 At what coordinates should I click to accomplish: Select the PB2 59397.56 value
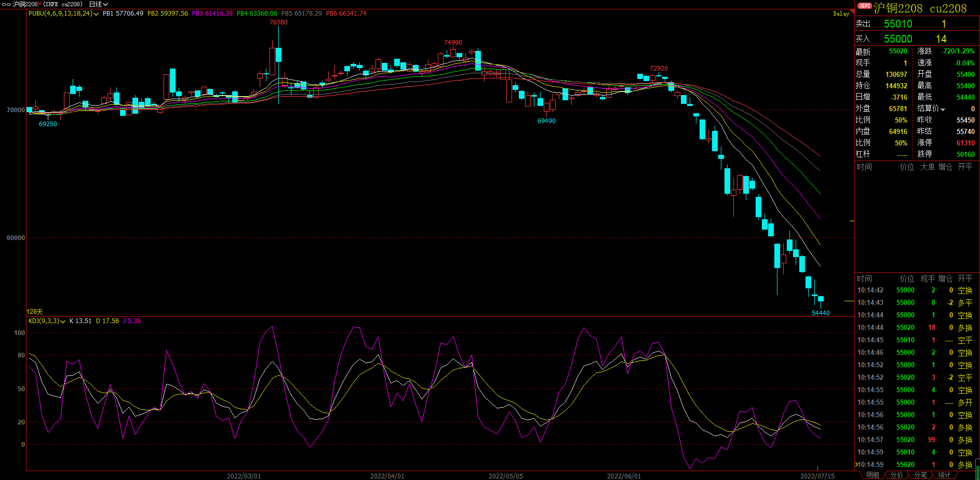(x=168, y=14)
